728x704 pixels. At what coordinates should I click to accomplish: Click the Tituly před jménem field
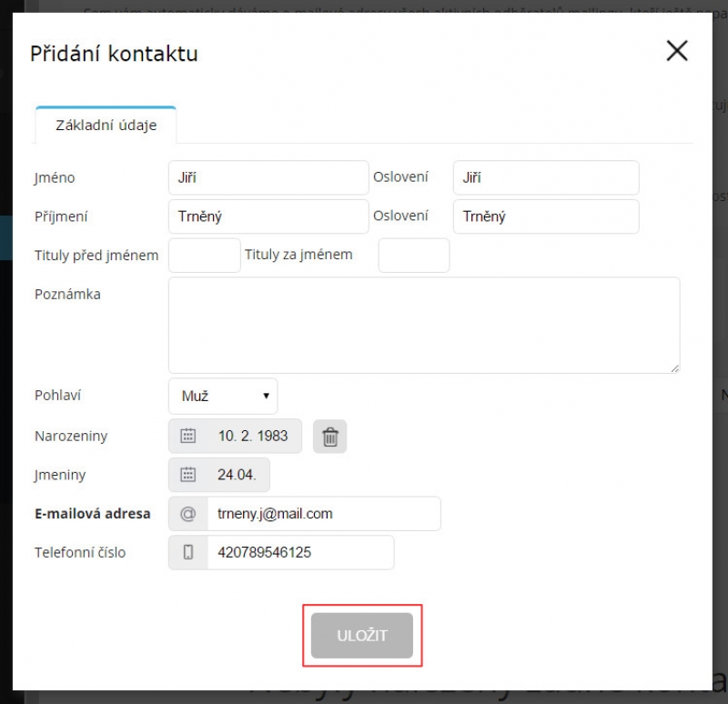[205, 256]
